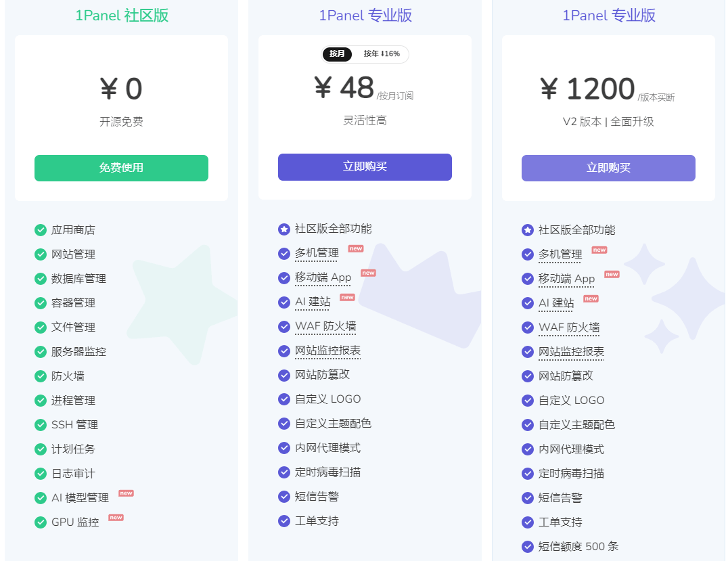Click check icon beside SSH 管理
This screenshot has width=728, height=561.
[41, 424]
